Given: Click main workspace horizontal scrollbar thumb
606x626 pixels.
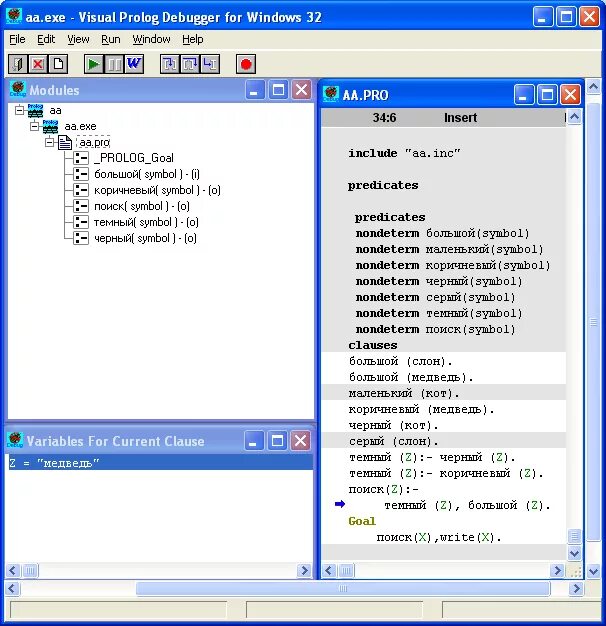Looking at the screenshot, I should coord(343,588).
